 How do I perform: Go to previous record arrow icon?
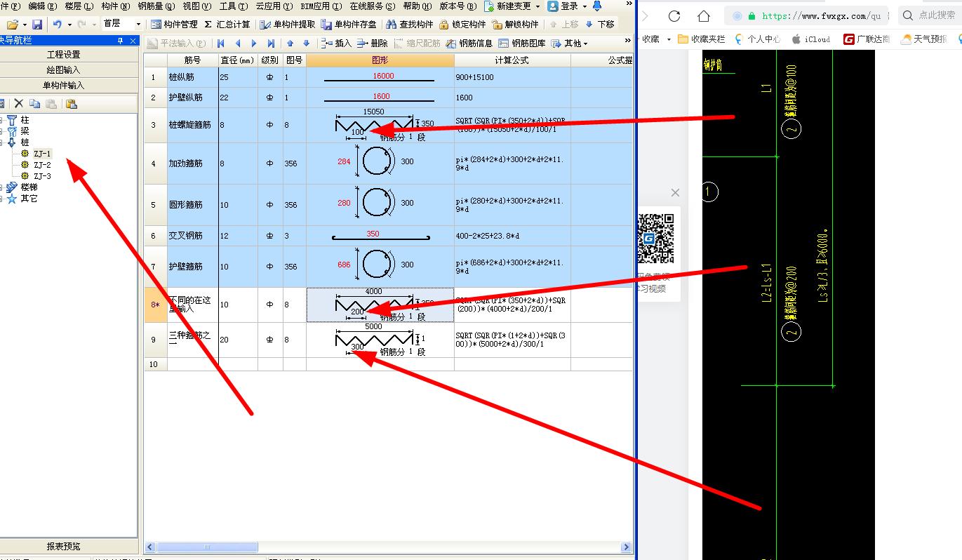tap(238, 44)
